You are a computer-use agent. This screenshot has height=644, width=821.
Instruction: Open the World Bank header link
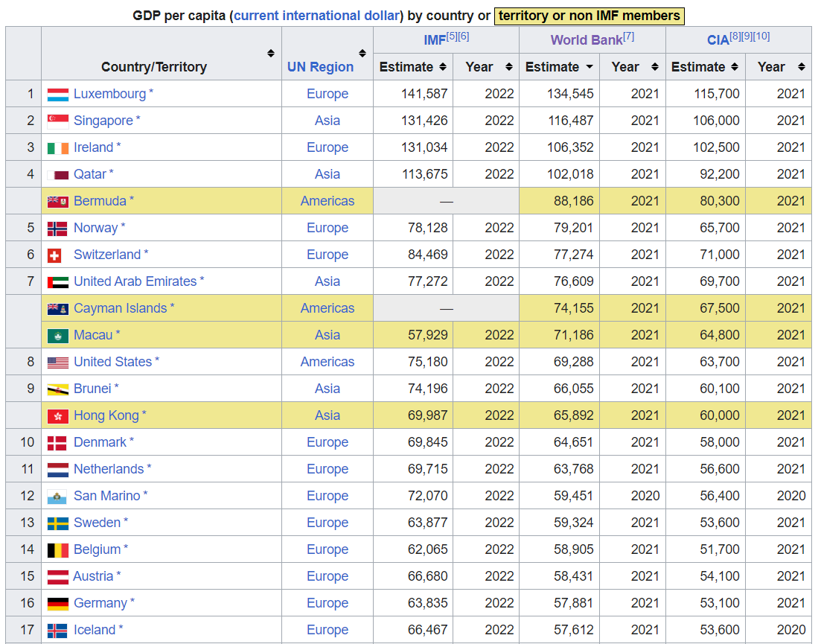tap(587, 39)
